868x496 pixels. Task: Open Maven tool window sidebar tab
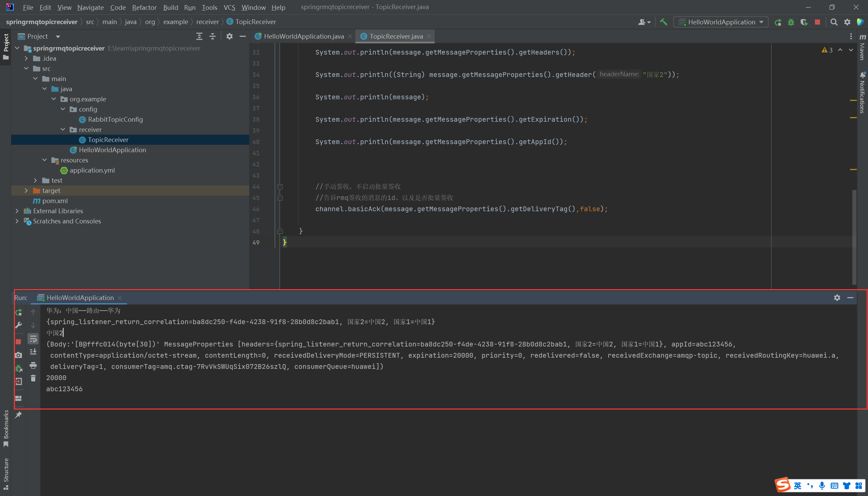tap(862, 48)
